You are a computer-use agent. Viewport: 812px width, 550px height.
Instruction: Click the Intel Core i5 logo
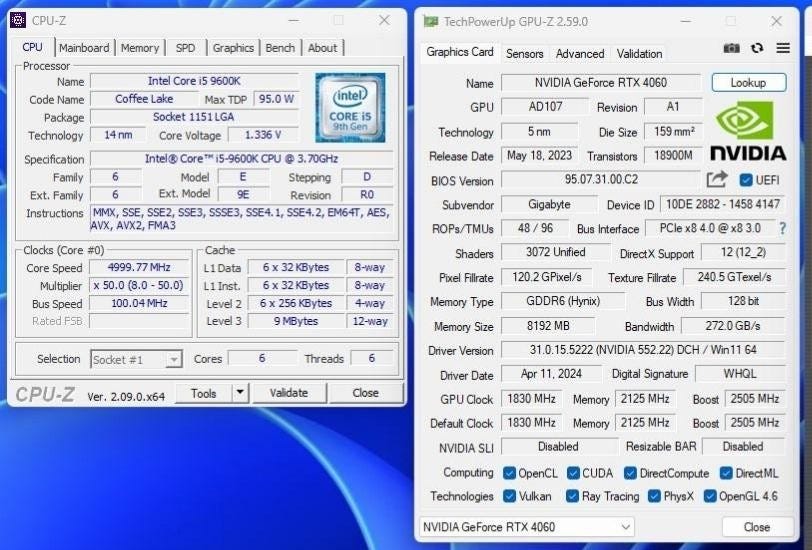pyautogui.click(x=350, y=108)
